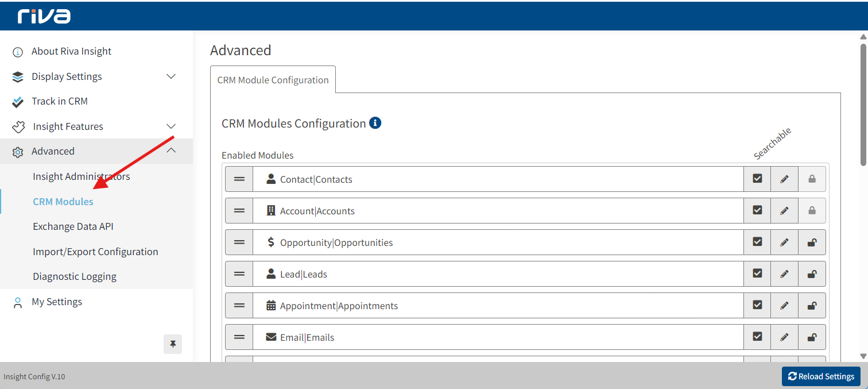The height and width of the screenshot is (389, 868).
Task: Open Track in CRM menu item
Action: pos(60,101)
